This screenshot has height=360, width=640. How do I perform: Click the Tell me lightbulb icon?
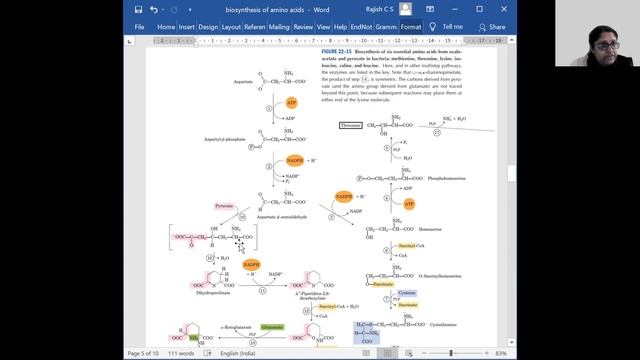pos(433,27)
